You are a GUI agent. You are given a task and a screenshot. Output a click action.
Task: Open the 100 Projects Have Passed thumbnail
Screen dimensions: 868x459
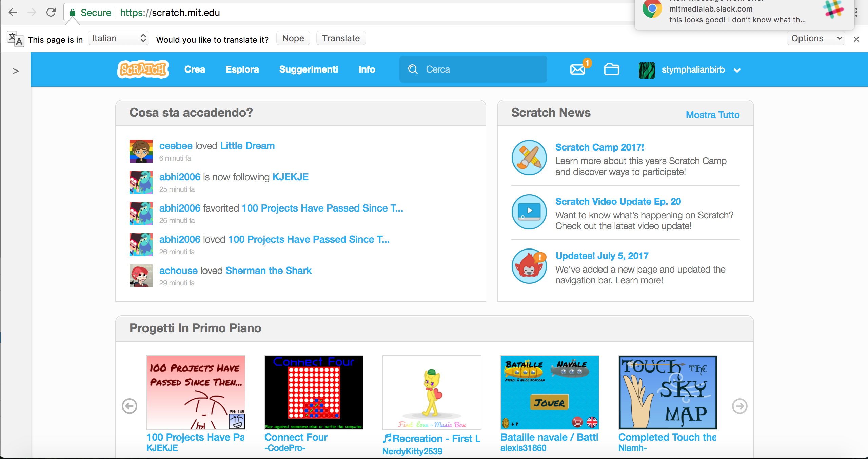pyautogui.click(x=196, y=392)
